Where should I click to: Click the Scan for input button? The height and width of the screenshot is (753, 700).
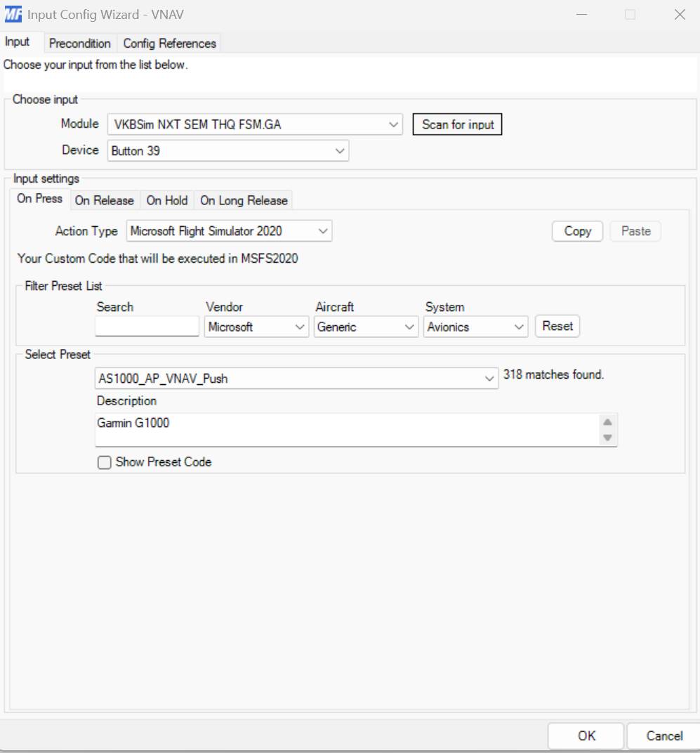(458, 124)
